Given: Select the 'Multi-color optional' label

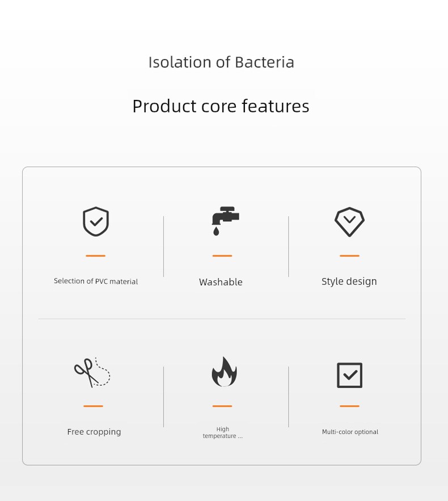Looking at the screenshot, I should point(350,432).
